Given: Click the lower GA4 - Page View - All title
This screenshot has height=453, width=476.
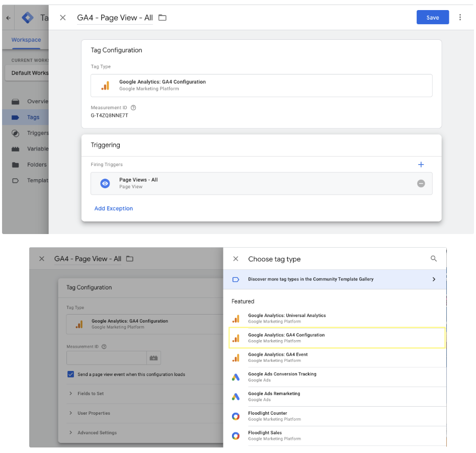Looking at the screenshot, I should click(88, 259).
